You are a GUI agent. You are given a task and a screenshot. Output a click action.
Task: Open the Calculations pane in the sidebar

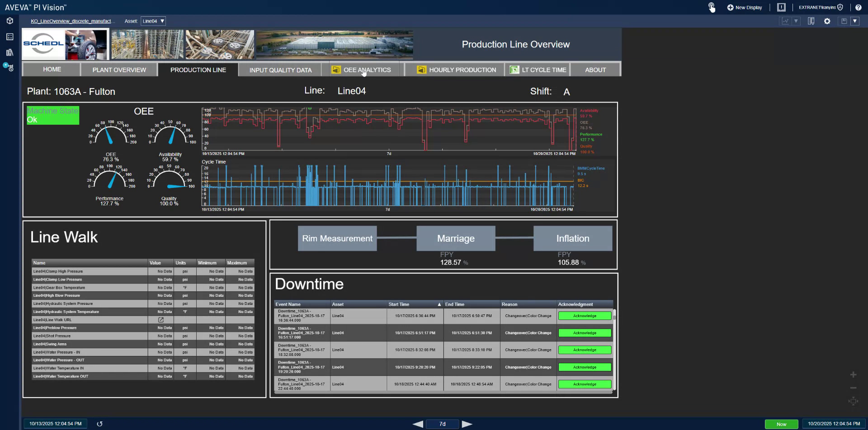[10, 37]
